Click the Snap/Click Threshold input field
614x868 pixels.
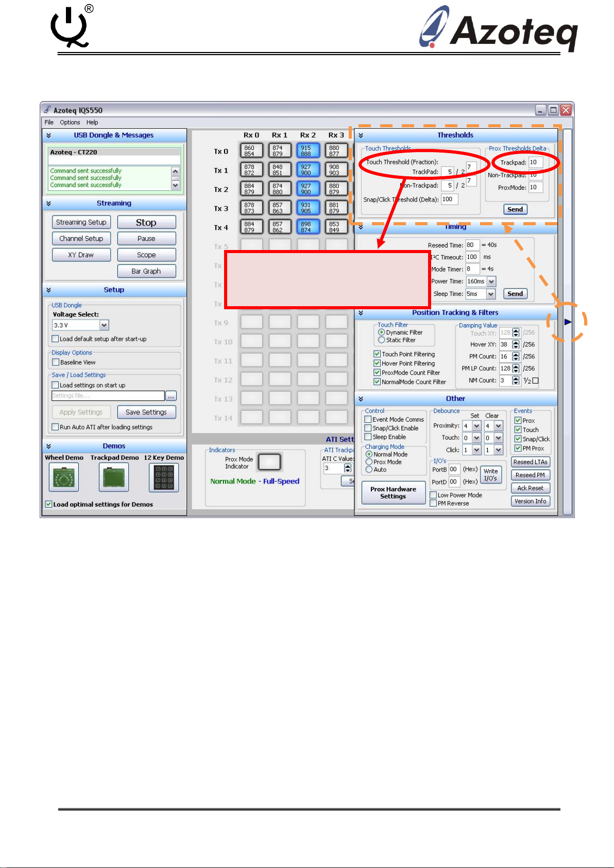(449, 199)
